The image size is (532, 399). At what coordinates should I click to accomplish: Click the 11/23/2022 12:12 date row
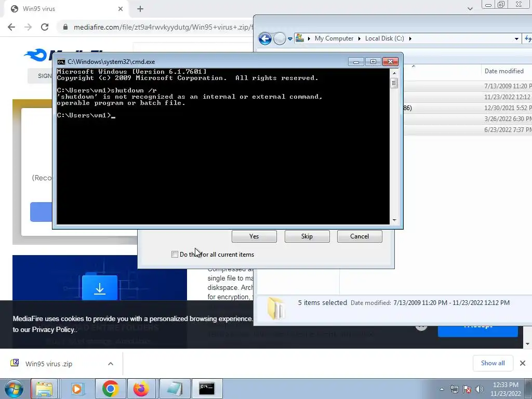click(x=468, y=97)
